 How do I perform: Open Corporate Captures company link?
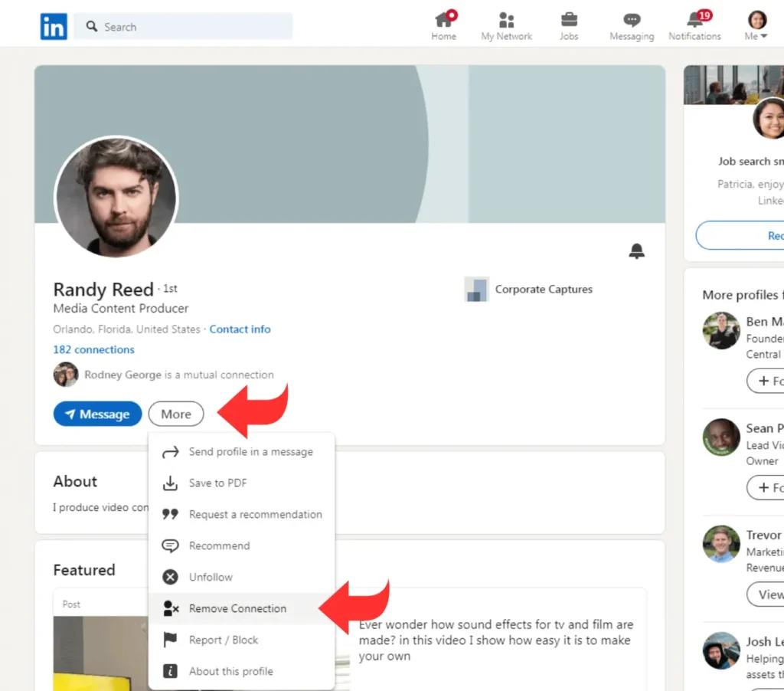544,290
